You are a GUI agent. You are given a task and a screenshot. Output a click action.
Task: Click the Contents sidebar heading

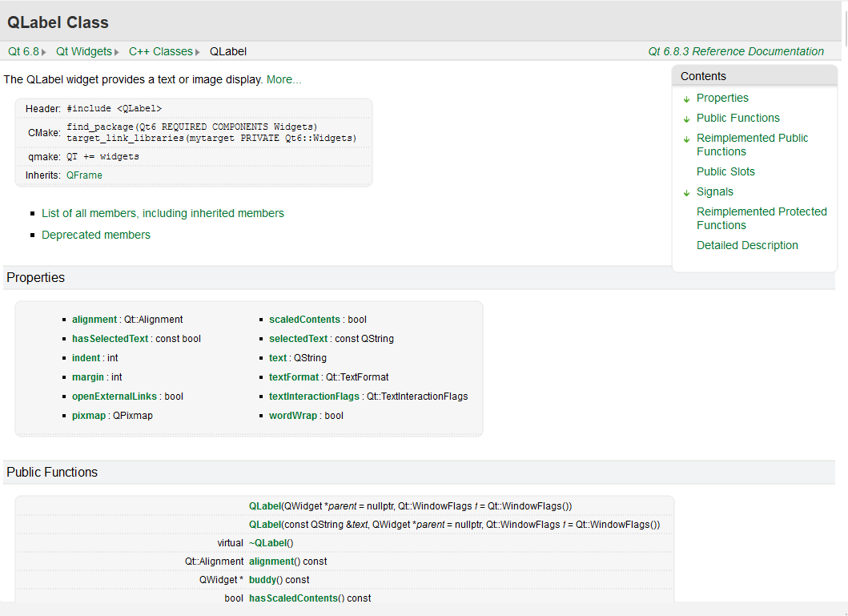(703, 76)
